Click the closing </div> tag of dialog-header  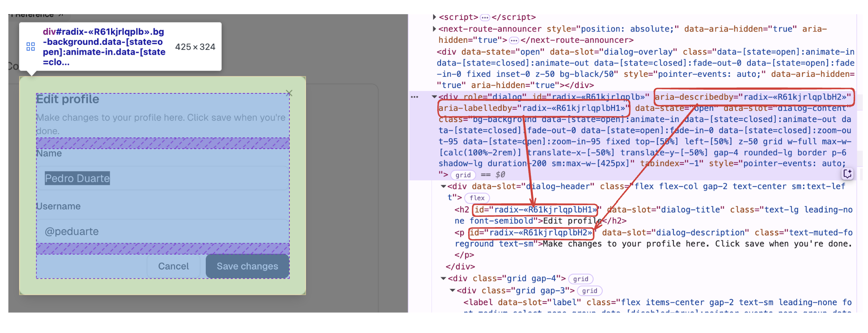[460, 267]
